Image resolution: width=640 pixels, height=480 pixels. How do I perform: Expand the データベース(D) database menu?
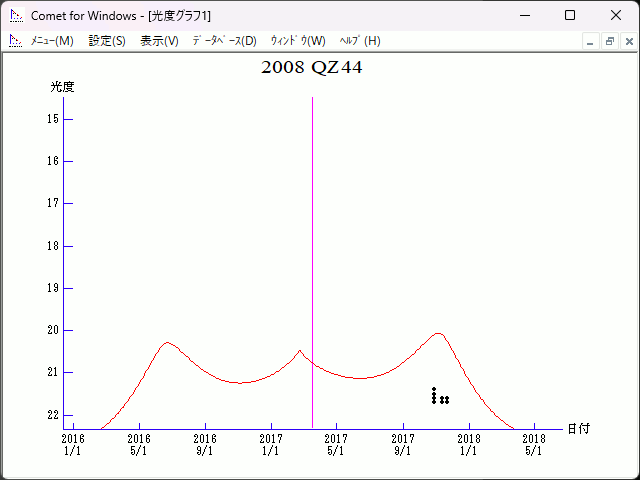click(x=224, y=41)
